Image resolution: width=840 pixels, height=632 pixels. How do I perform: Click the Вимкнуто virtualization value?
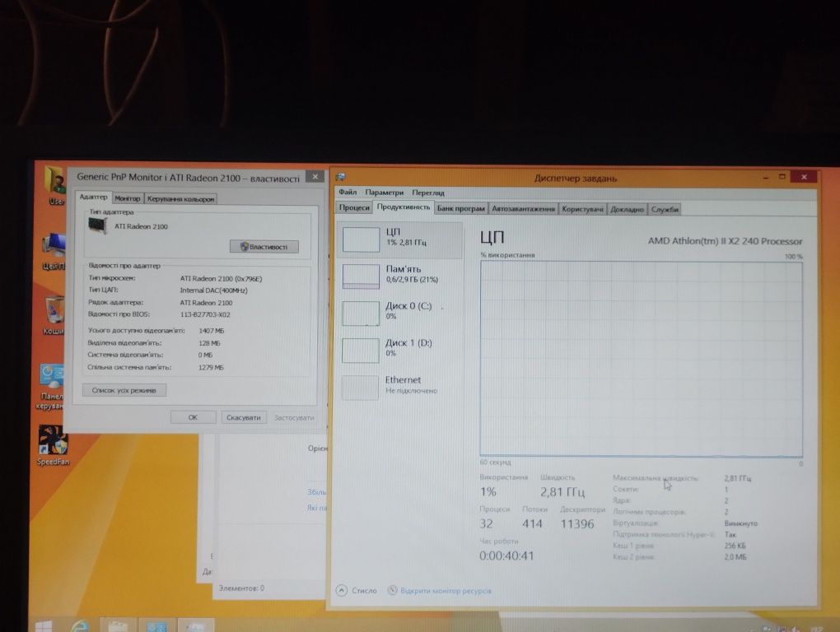[740, 523]
